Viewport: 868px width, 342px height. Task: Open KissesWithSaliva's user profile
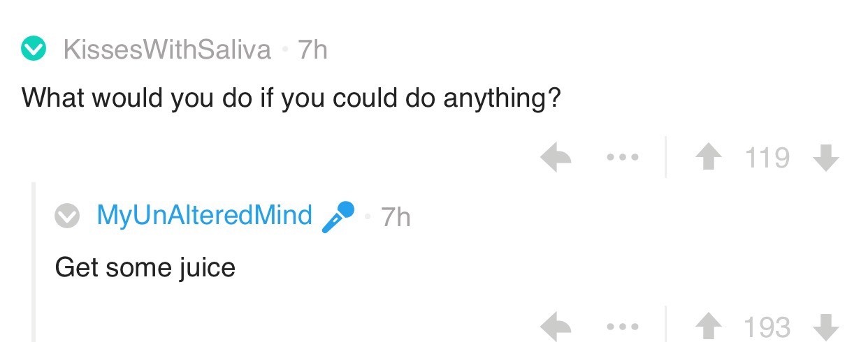pos(167,50)
